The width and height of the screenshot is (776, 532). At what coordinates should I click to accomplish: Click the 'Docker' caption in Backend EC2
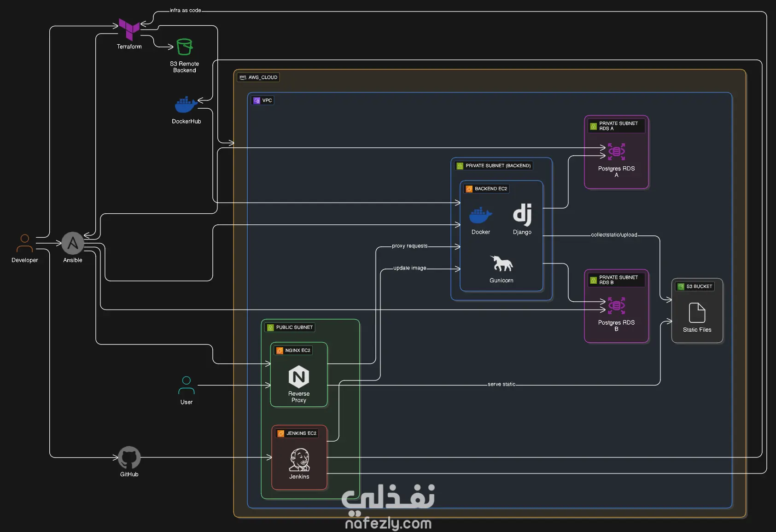click(481, 232)
